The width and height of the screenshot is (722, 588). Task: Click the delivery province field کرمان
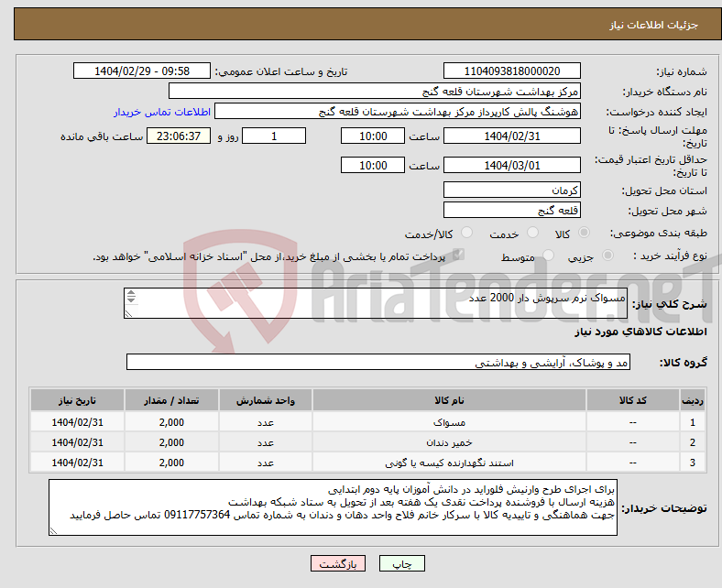pos(511,190)
